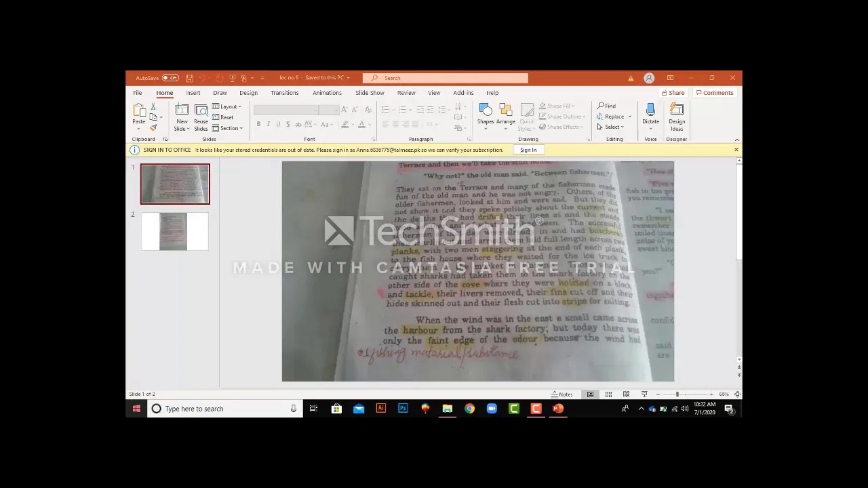The image size is (868, 488).
Task: Switch to the Slide Show tab
Action: 370,93
